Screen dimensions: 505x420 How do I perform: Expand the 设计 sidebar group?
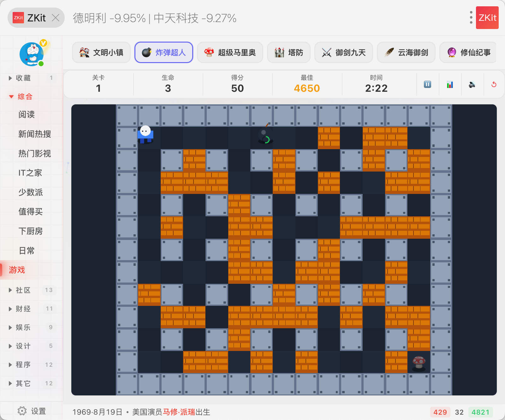32,346
